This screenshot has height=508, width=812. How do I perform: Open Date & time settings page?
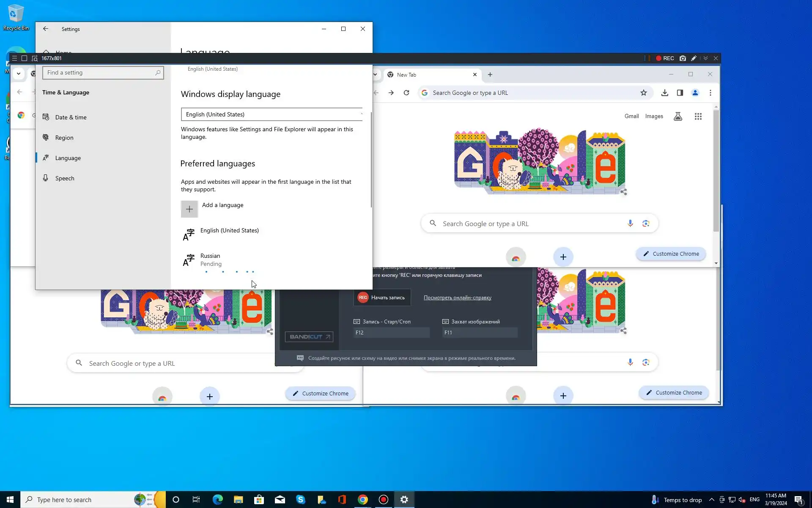click(71, 117)
